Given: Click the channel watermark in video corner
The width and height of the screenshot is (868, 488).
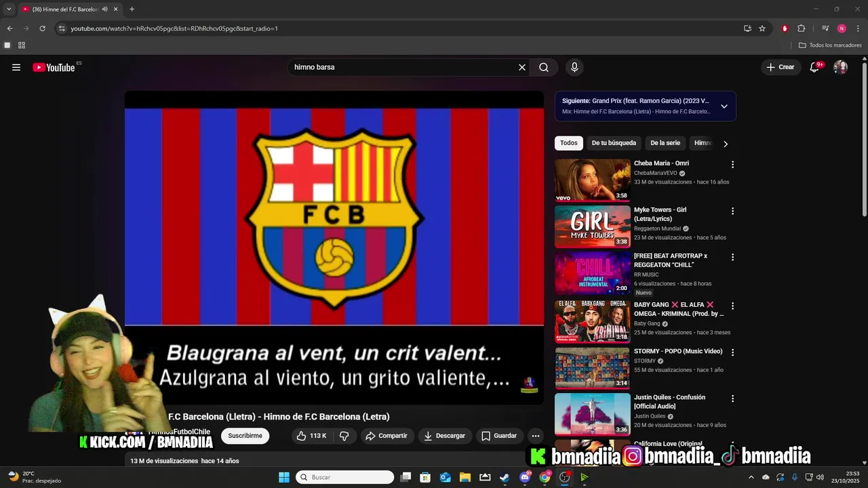Looking at the screenshot, I should tap(529, 386).
